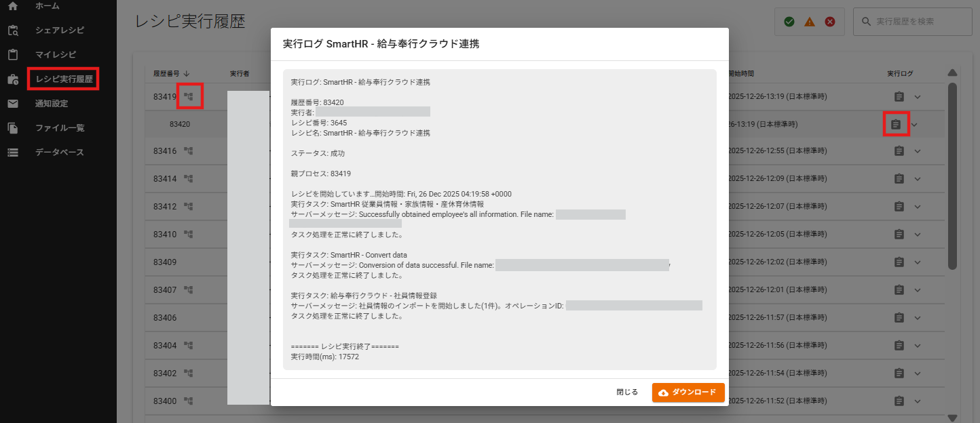Filter by the orange warning status icon
This screenshot has height=423, width=980.
(810, 22)
